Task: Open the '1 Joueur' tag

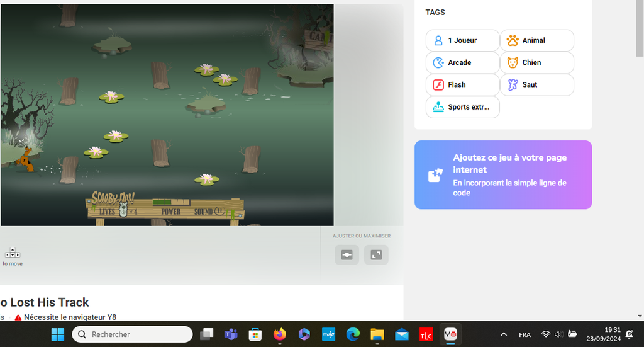Action: 462,40
